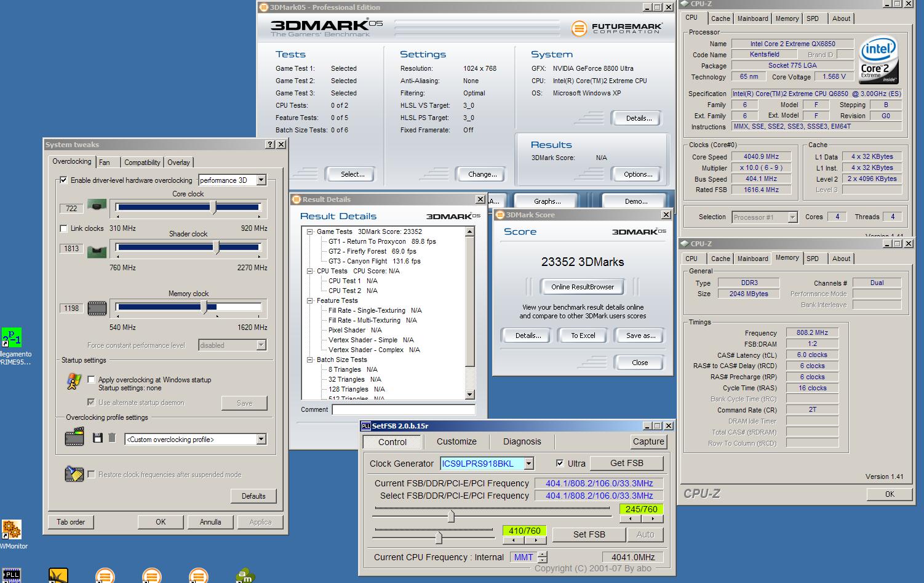924x583 pixels.
Task: Click the help question mark in System tweaks title bar
Action: click(270, 145)
